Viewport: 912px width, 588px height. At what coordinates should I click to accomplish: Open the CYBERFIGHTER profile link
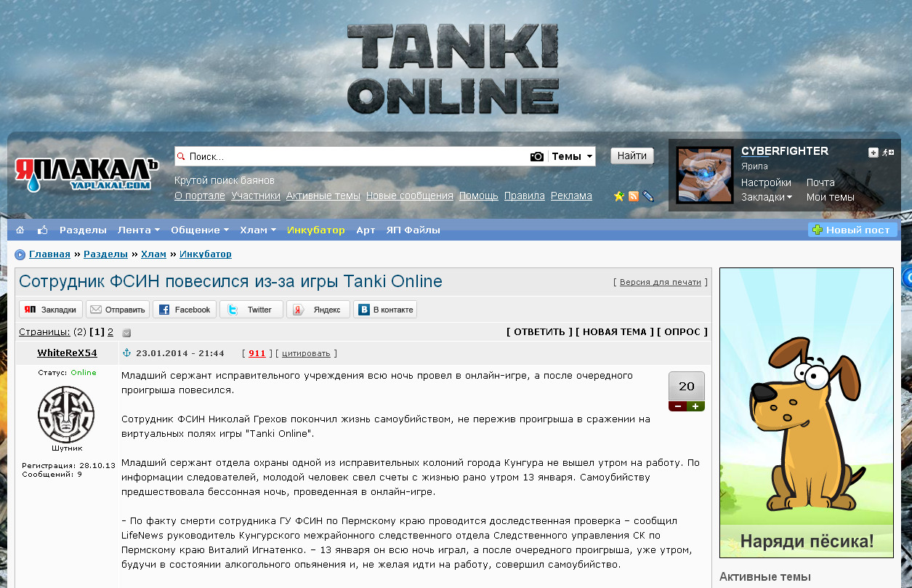coord(785,151)
